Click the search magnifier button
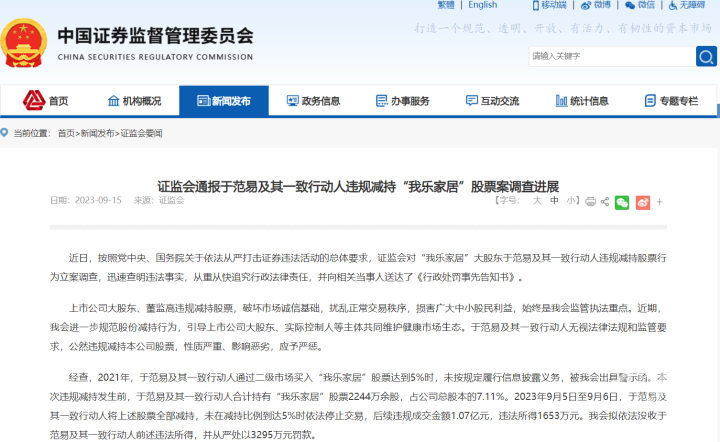 pos(706,56)
